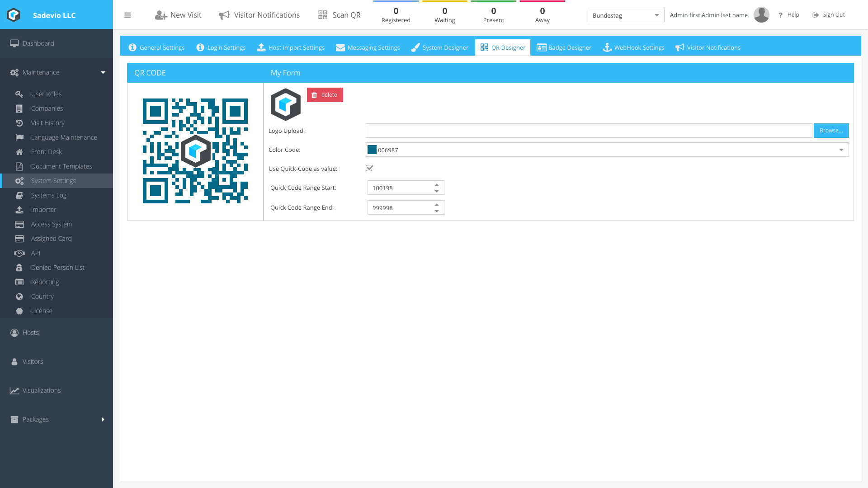Open Visitor Notifications settings tab
The width and height of the screenshot is (868, 488).
[x=708, y=47]
